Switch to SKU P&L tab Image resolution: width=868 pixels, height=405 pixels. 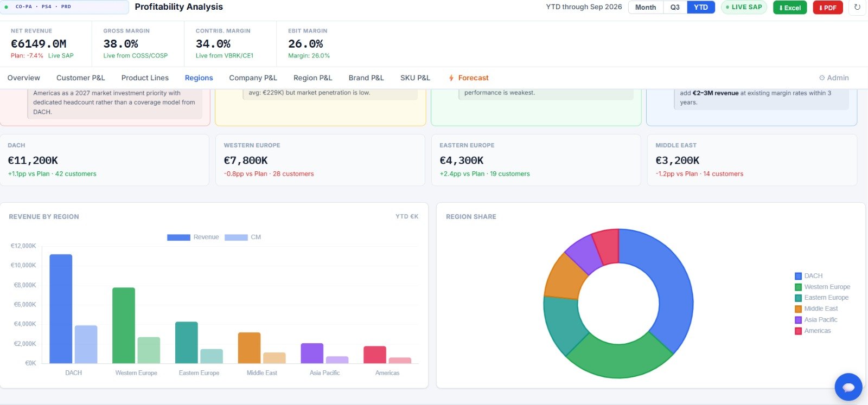tap(415, 78)
